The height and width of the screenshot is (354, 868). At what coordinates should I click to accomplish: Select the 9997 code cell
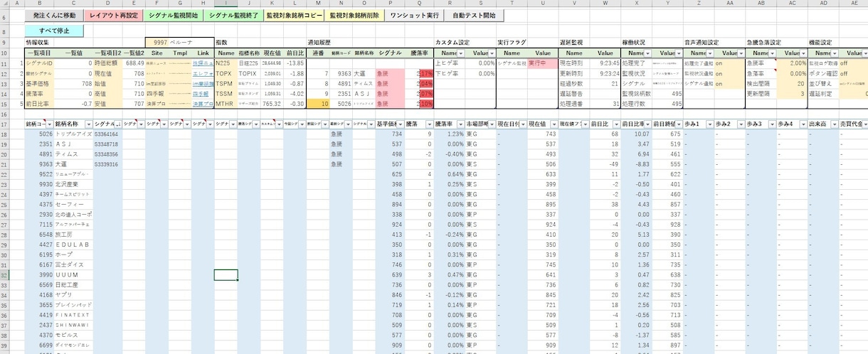[x=156, y=43]
